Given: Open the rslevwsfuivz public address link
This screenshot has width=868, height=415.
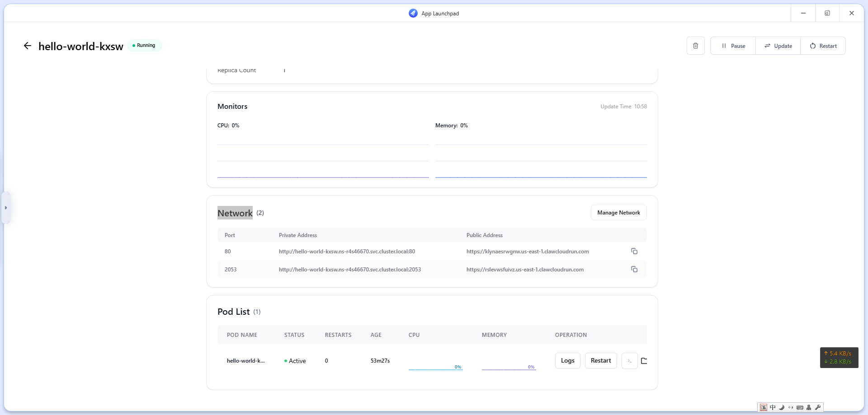Looking at the screenshot, I should [x=525, y=270].
